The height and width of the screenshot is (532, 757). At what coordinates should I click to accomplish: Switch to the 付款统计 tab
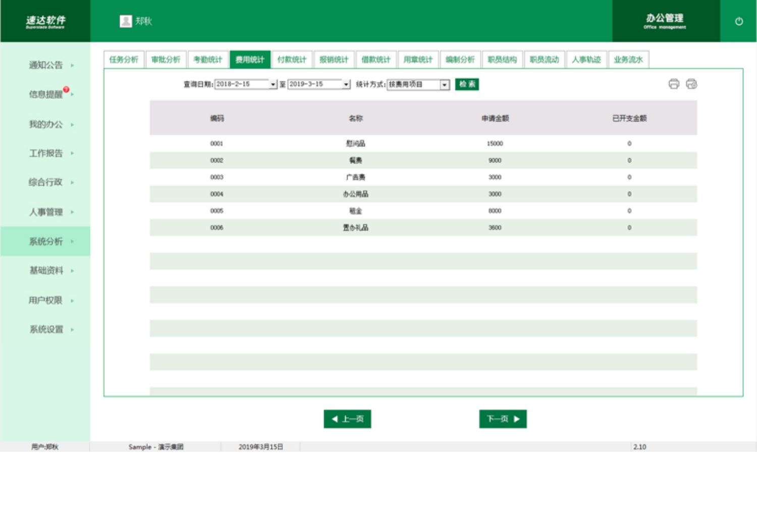[292, 60]
